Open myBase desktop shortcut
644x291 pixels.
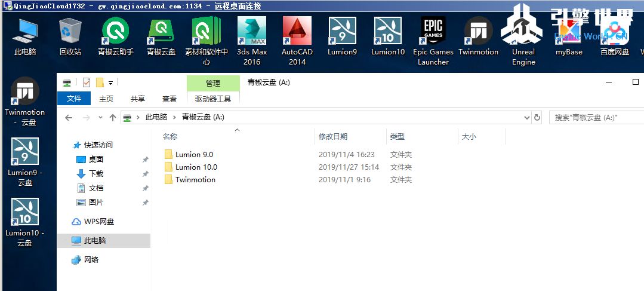point(569,37)
